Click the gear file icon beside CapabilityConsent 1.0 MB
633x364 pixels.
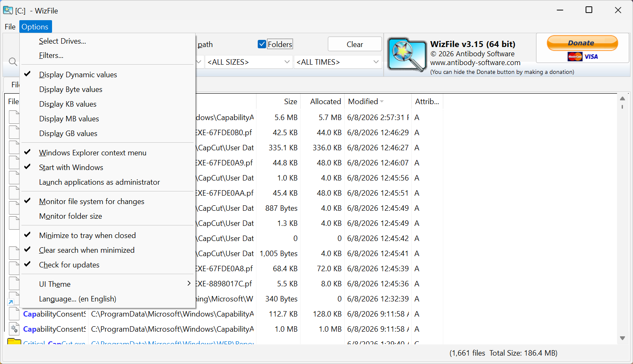[14, 329]
